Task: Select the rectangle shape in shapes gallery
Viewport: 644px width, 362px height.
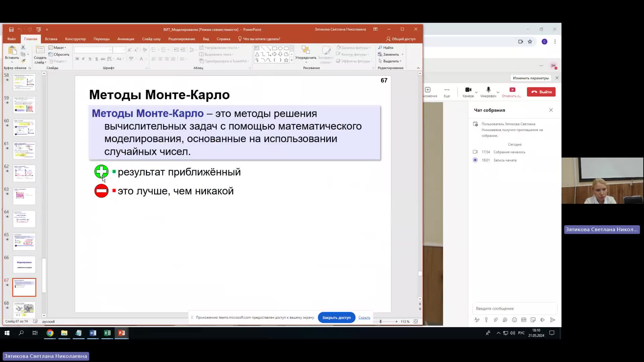Action: tap(274, 48)
